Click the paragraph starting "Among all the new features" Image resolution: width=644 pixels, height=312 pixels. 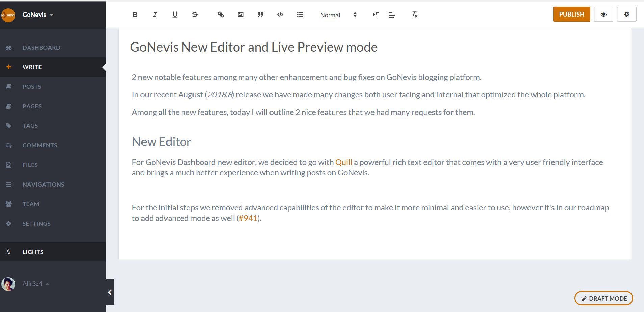[303, 112]
